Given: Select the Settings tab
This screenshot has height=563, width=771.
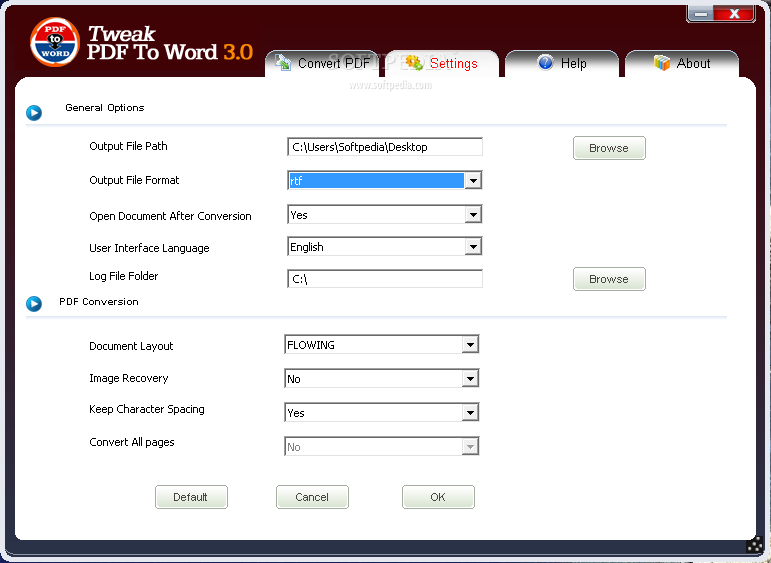Looking at the screenshot, I should click(x=442, y=63).
